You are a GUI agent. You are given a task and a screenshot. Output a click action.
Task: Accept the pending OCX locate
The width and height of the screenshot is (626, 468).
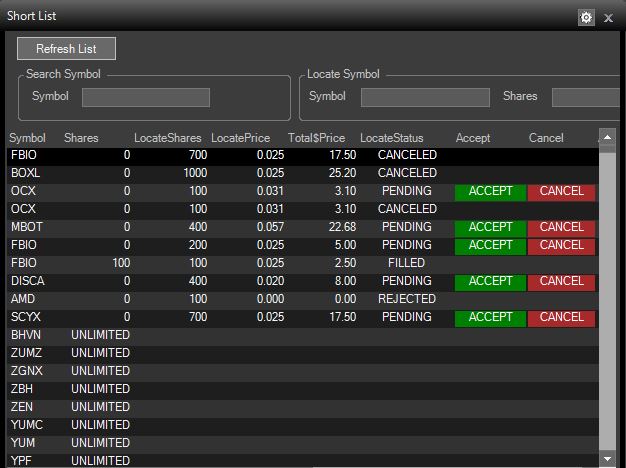click(490, 191)
